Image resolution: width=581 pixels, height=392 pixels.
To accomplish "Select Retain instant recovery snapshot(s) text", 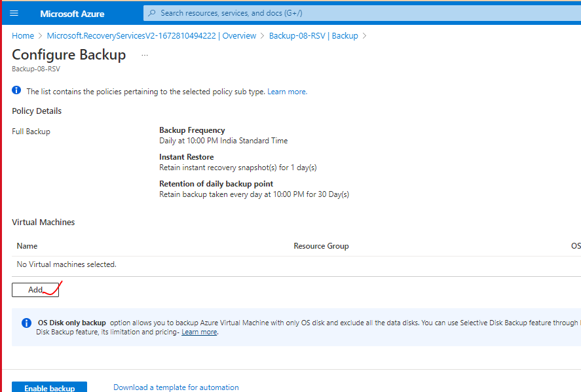I will tap(238, 168).
